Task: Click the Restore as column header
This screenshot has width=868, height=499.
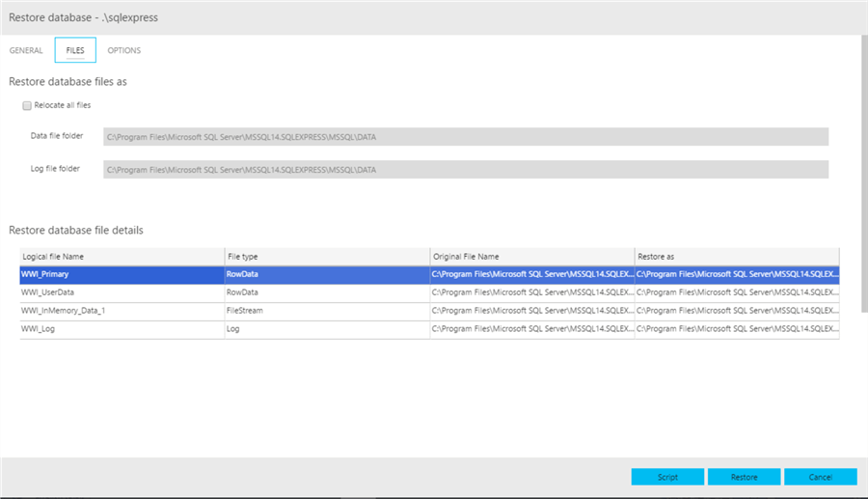Action: point(736,257)
